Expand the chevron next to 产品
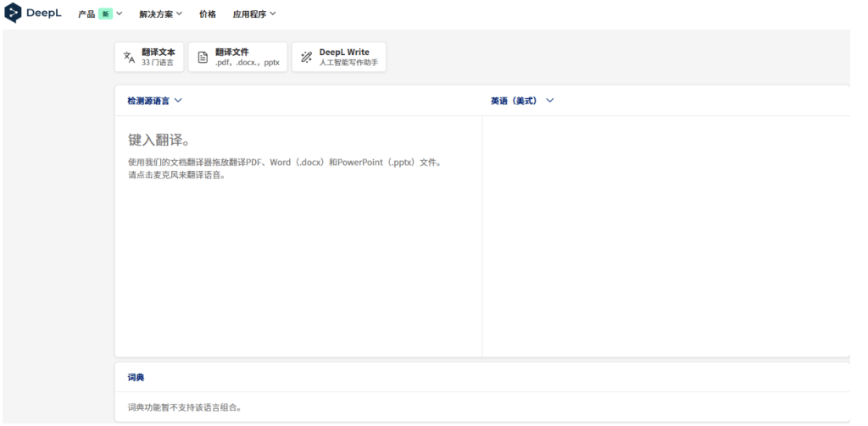Image resolution: width=868 pixels, height=426 pixels. [x=120, y=14]
